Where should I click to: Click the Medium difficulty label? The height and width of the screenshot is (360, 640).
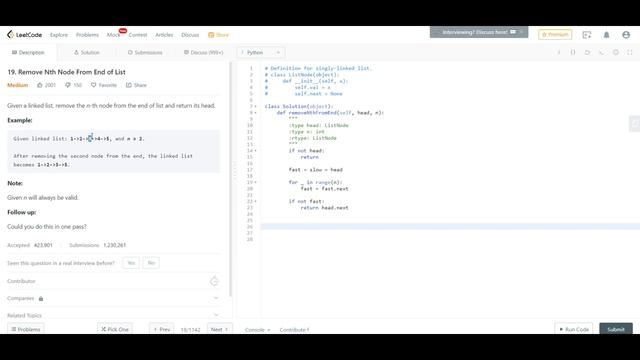pos(18,85)
